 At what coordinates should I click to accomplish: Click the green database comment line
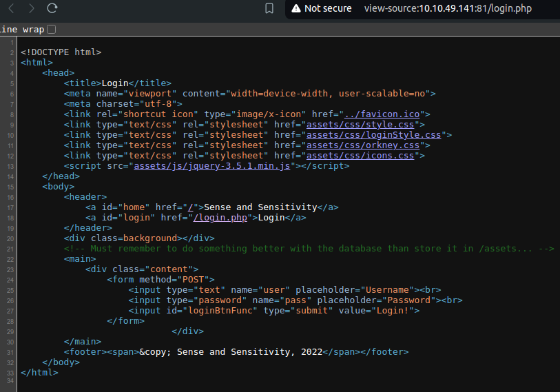pyautogui.click(x=309, y=249)
